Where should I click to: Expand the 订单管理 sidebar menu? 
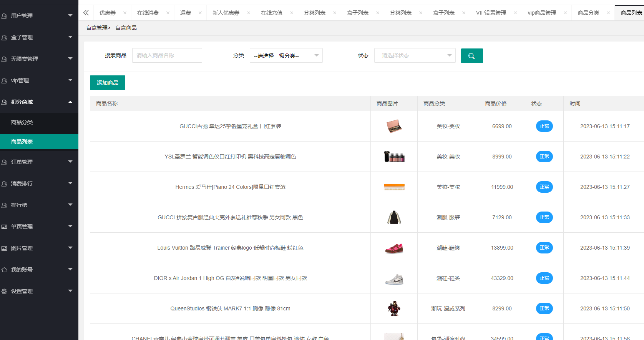pyautogui.click(x=39, y=162)
